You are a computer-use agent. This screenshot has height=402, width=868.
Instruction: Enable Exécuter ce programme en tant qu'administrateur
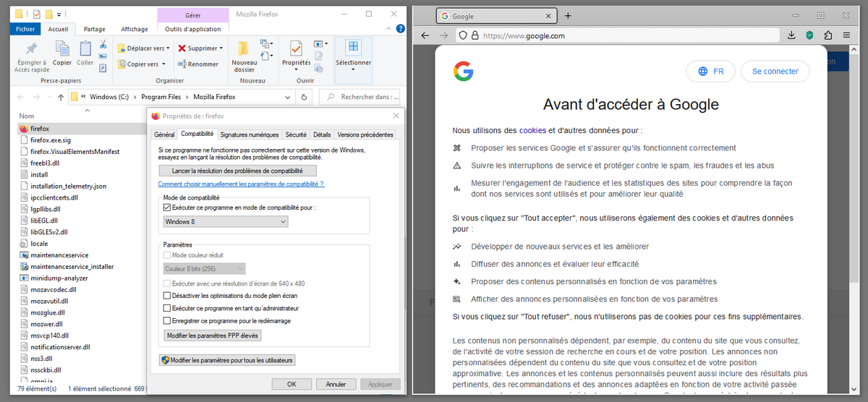(x=168, y=308)
